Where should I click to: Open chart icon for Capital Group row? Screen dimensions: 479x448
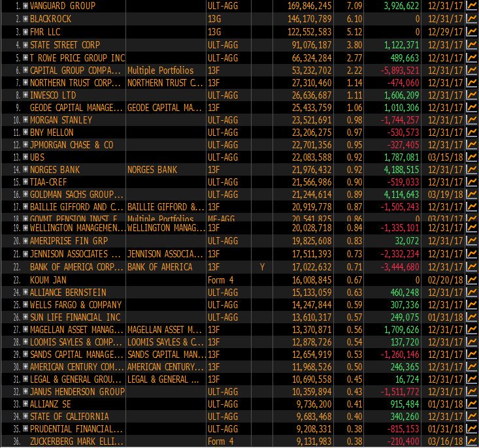coord(472,71)
